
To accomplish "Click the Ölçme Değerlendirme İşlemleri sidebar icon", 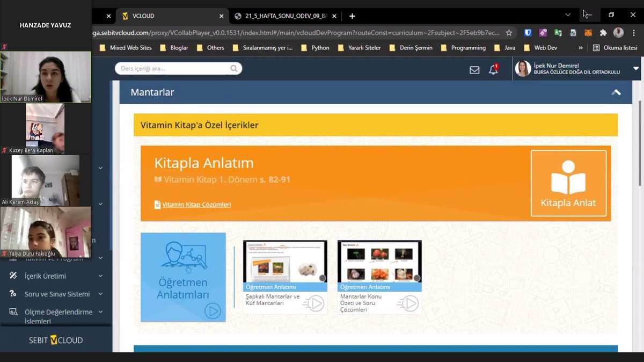I will tap(13, 312).
